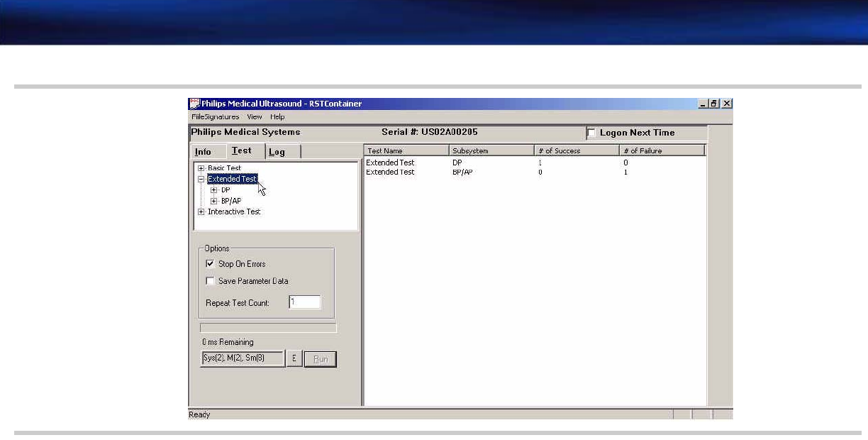868x440 pixels.
Task: Click the Run button
Action: tap(321, 359)
